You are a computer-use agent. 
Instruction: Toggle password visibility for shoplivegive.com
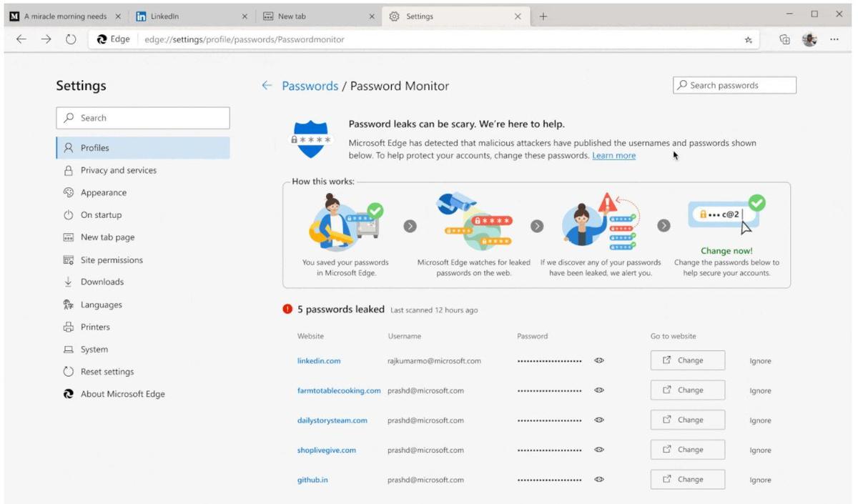[599, 450]
